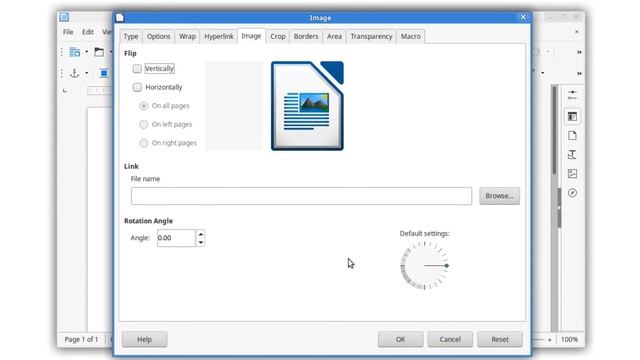
Task: Confirm with the OK button
Action: pos(400,339)
